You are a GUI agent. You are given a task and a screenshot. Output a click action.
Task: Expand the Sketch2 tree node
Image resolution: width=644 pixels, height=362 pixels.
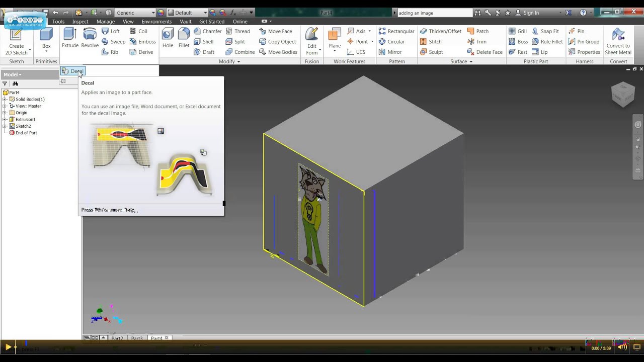tap(5, 126)
